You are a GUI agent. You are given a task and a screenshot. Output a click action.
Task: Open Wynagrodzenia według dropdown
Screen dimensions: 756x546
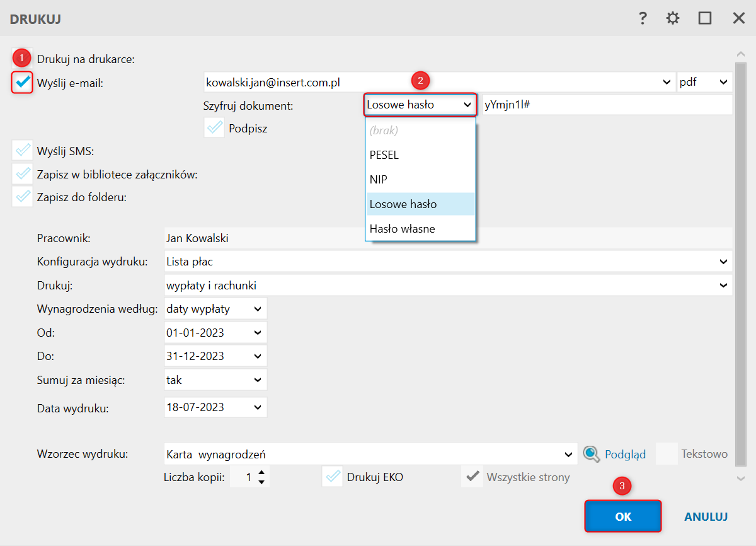pyautogui.click(x=257, y=309)
